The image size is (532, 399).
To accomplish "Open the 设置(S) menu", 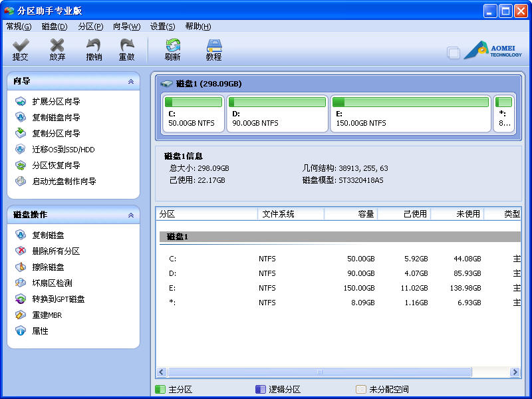I will 162,27.
